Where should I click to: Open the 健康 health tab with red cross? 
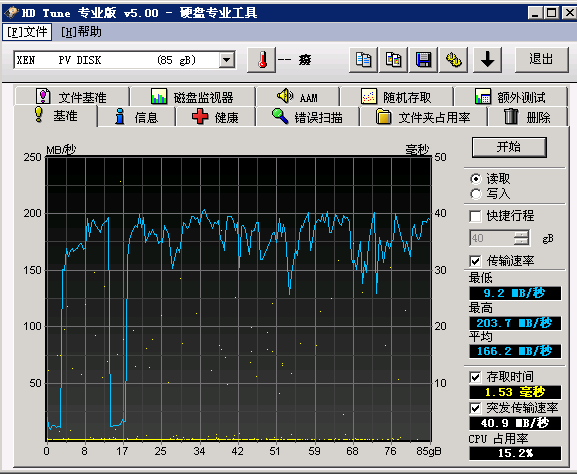(x=215, y=117)
